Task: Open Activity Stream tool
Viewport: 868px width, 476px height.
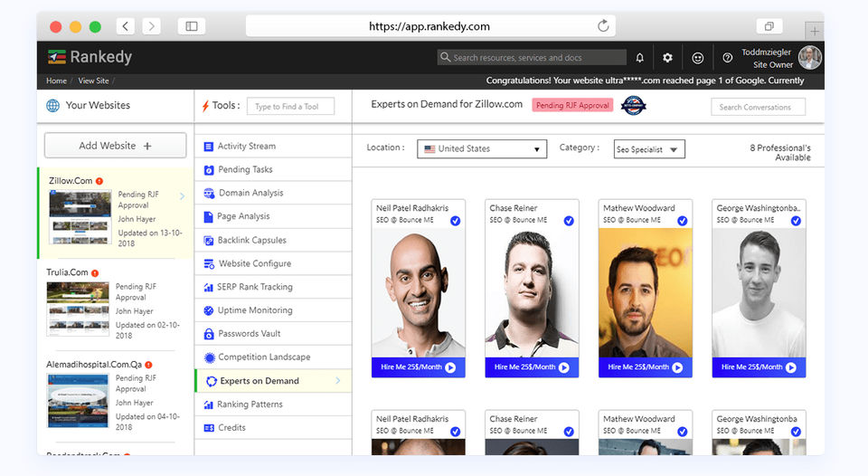Action: coord(273,147)
